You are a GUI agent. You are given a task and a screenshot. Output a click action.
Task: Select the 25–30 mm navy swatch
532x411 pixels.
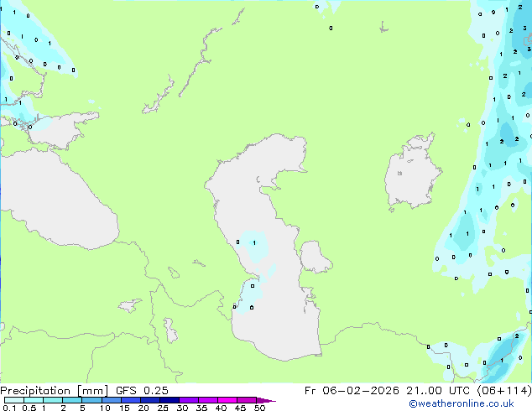(170, 400)
